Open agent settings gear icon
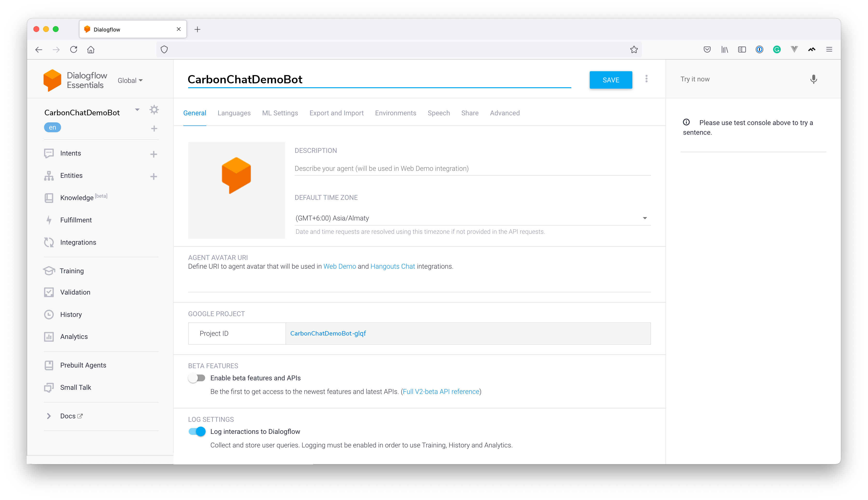This screenshot has width=868, height=500. [154, 110]
